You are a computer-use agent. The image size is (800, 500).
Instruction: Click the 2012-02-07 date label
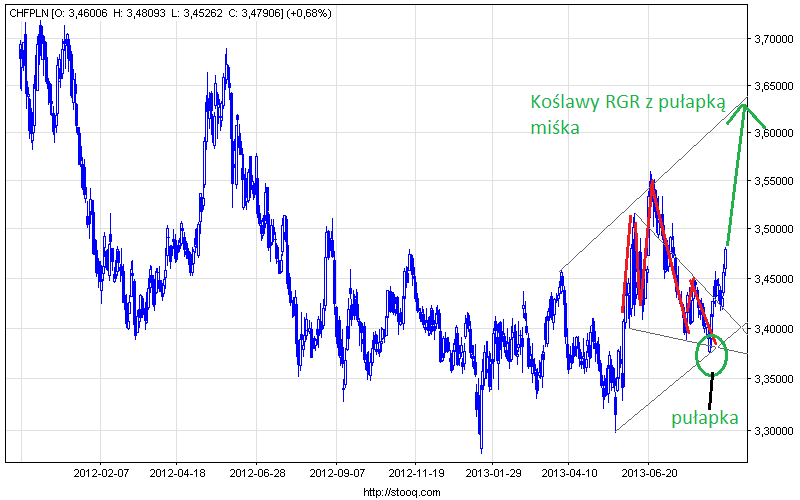tap(101, 473)
